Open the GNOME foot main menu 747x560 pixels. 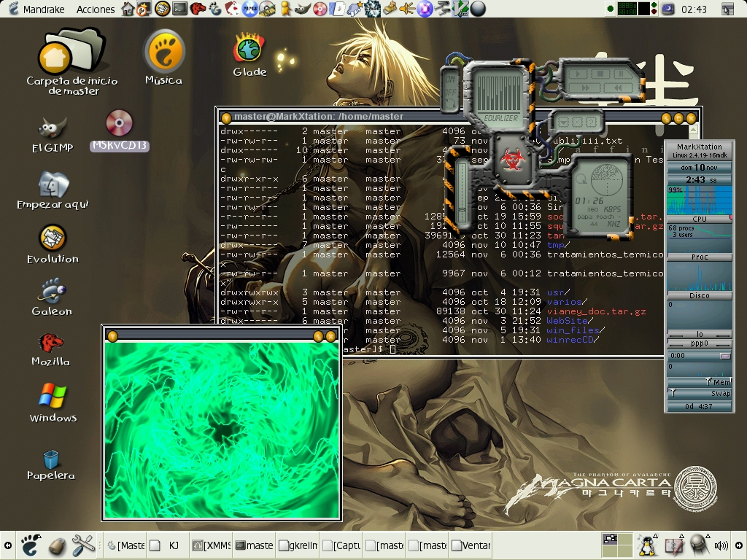tap(30, 545)
